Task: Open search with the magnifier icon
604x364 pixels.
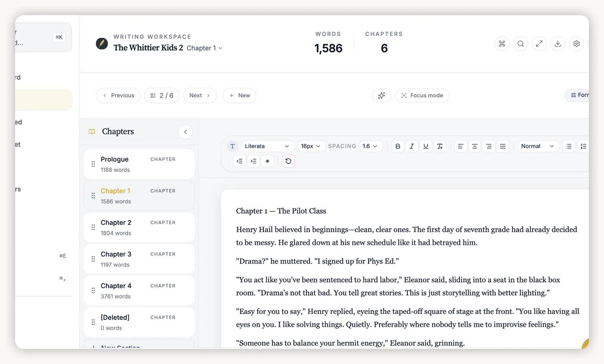Action: [520, 44]
